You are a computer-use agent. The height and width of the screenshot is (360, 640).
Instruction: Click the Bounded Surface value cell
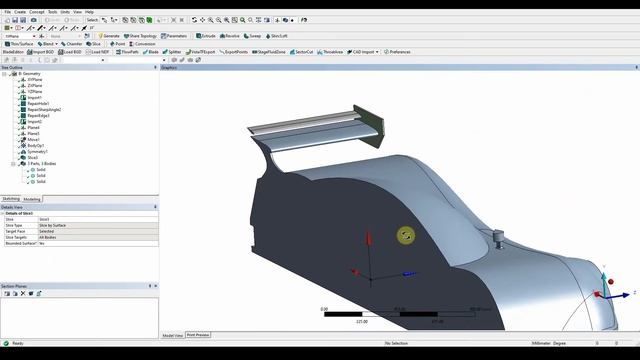point(98,243)
